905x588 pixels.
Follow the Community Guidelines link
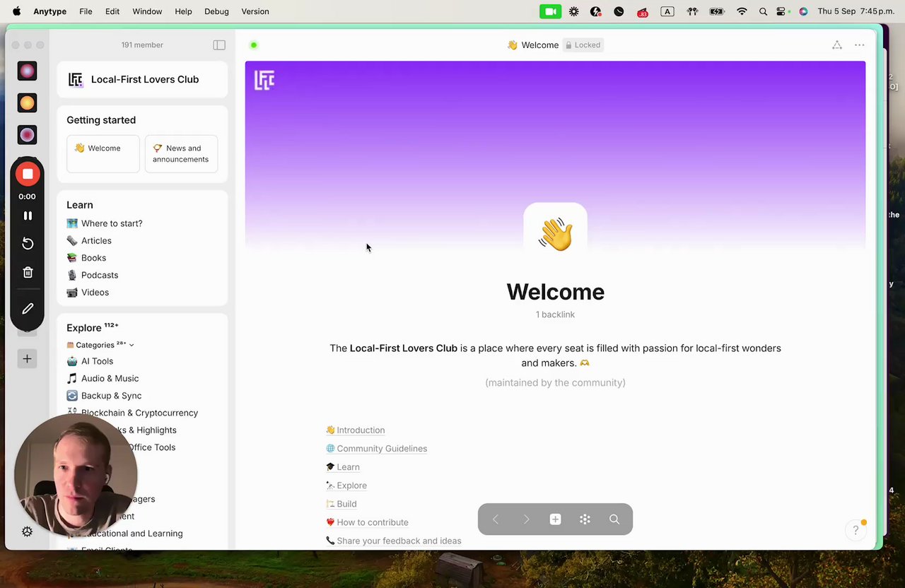(376, 449)
